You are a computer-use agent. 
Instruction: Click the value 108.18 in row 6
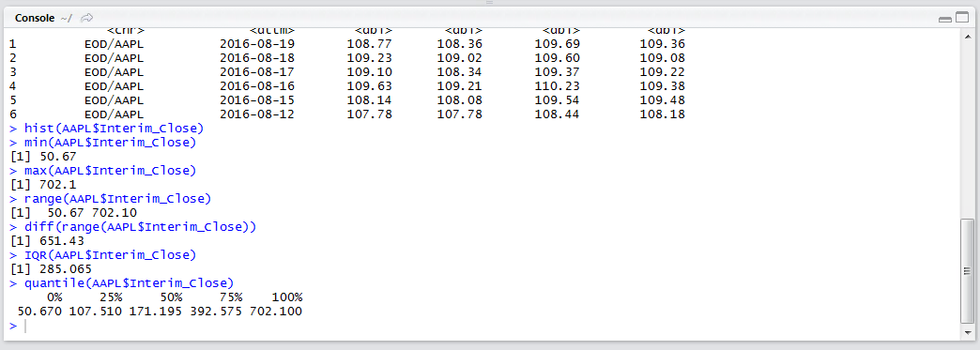point(663,114)
